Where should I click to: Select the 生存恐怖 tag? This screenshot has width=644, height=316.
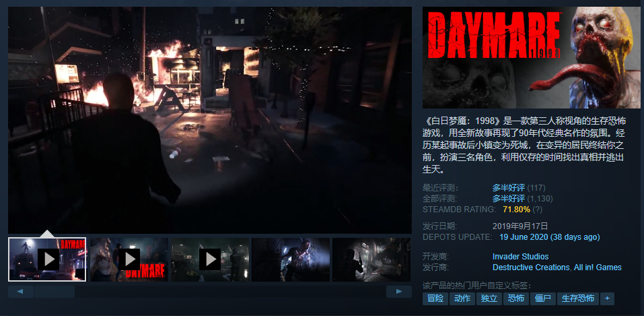pos(578,298)
